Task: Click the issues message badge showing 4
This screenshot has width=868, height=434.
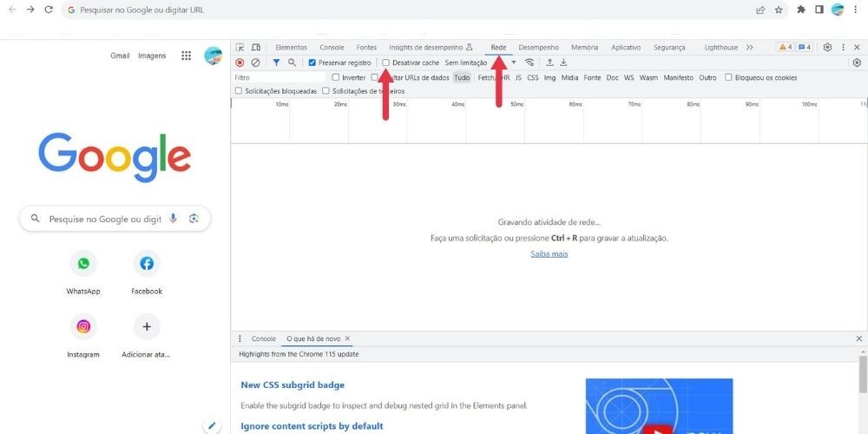Action: (x=805, y=48)
